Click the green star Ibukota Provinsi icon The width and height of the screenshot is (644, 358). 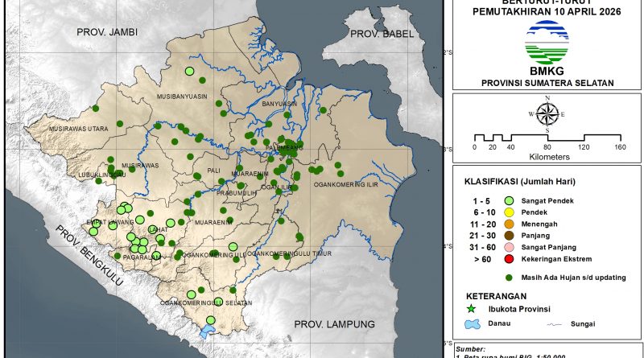473,309
